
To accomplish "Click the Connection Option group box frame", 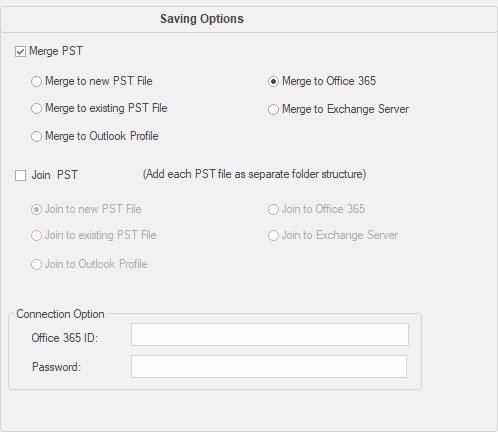I will tap(215, 352).
